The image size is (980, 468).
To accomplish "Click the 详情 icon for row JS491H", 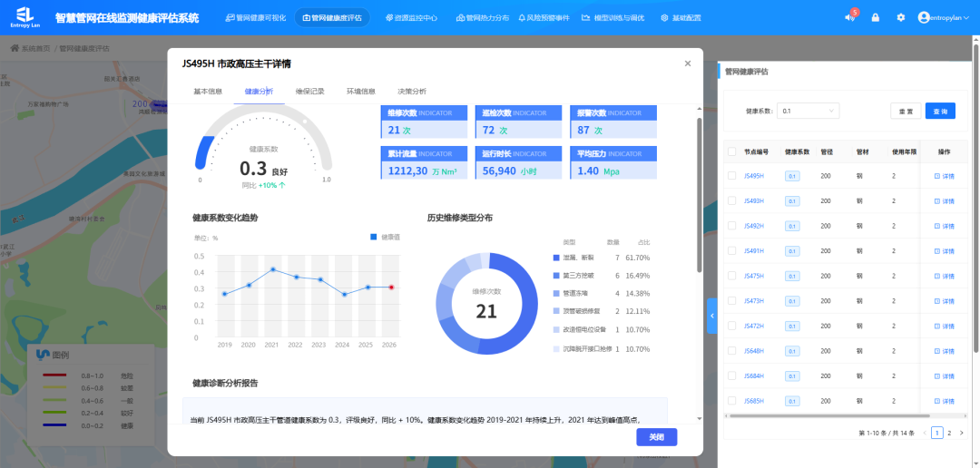I will point(936,251).
